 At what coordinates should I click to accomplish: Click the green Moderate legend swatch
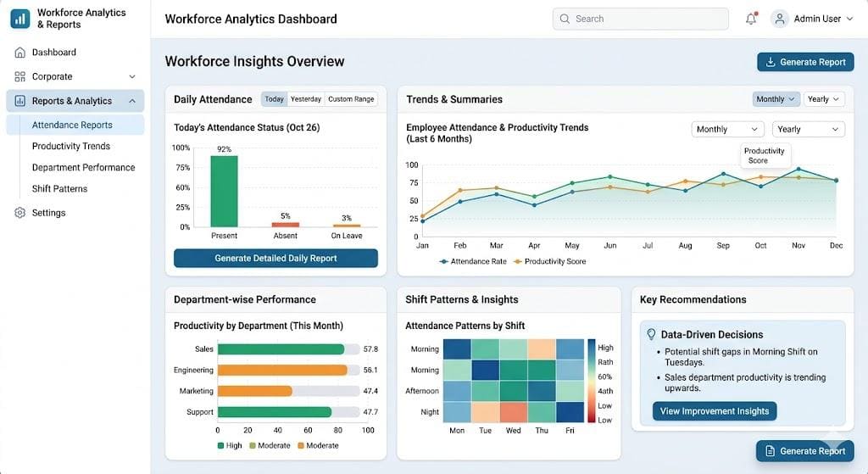click(253, 445)
